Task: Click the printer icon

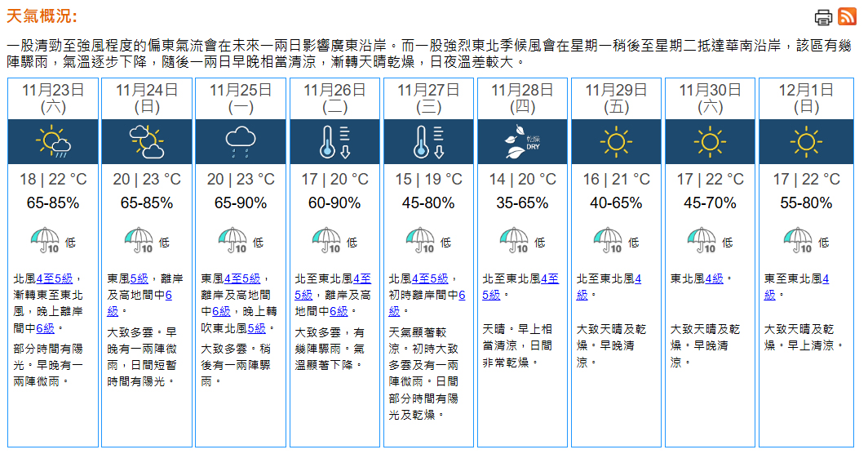Action: (824, 17)
